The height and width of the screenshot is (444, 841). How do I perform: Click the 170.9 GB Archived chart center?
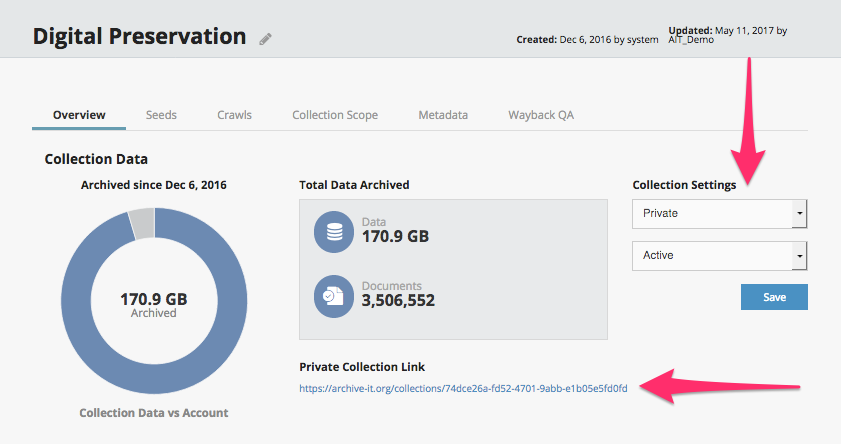pyautogui.click(x=154, y=305)
